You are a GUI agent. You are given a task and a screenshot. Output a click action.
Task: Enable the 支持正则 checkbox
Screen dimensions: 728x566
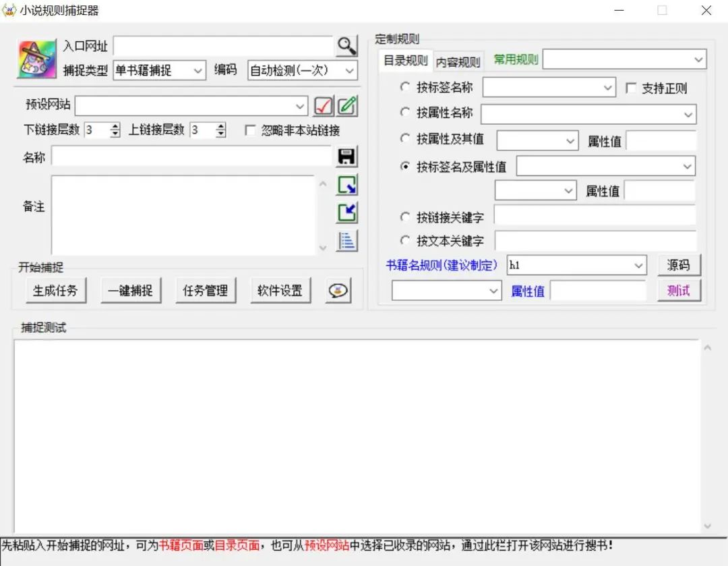click(631, 88)
